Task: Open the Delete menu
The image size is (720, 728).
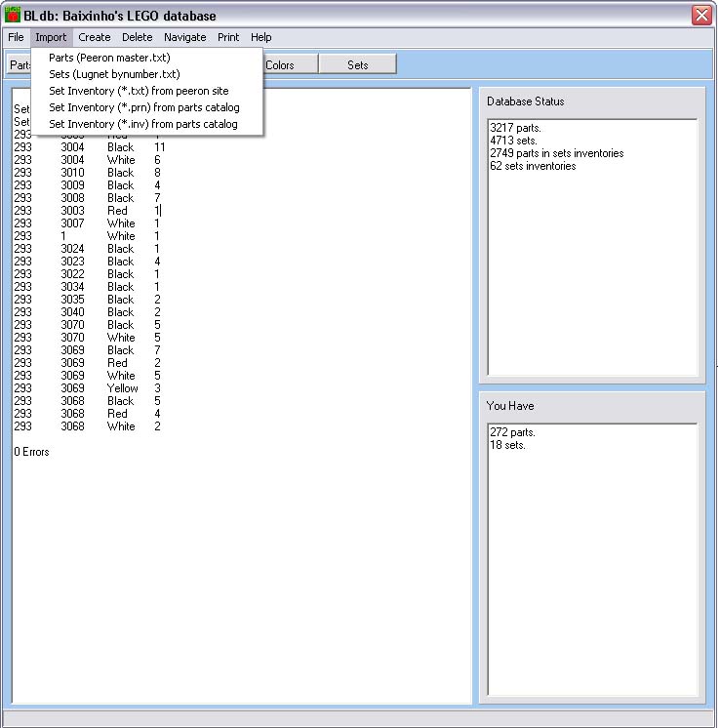Action: pyautogui.click(x=137, y=37)
